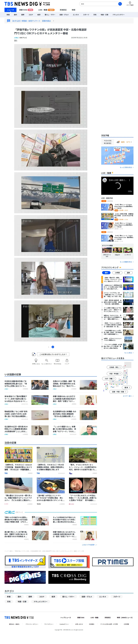
Task: Select the 週間 ranking filter
Action: click(x=128, y=273)
